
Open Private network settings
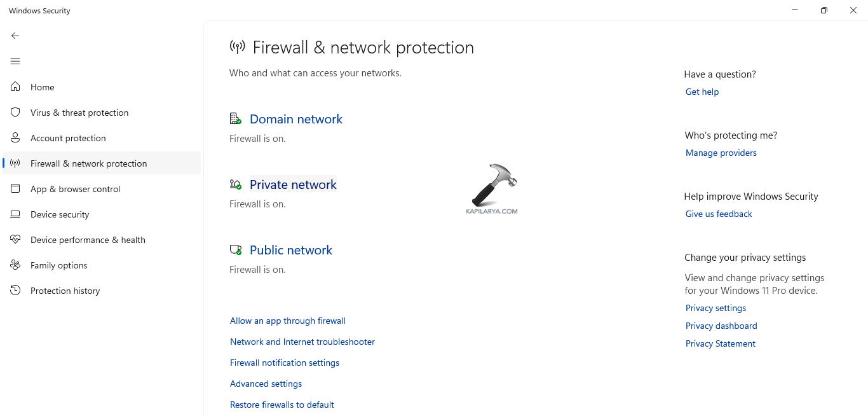click(x=293, y=184)
